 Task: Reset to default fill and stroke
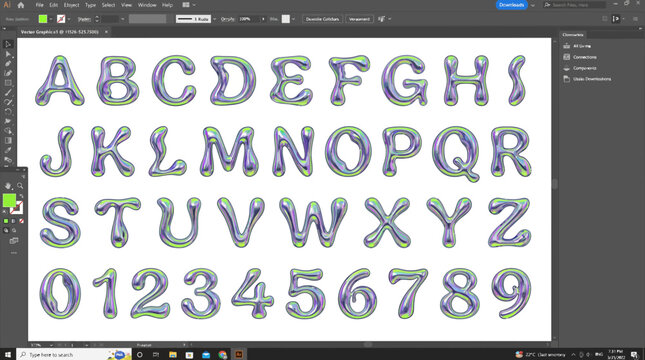(5, 211)
